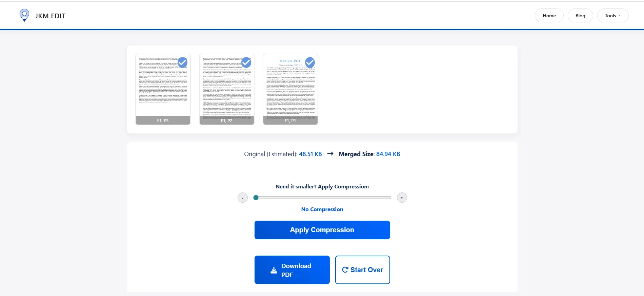Select the F1, P2 page thumbnail
This screenshot has width=644, height=296.
[227, 89]
